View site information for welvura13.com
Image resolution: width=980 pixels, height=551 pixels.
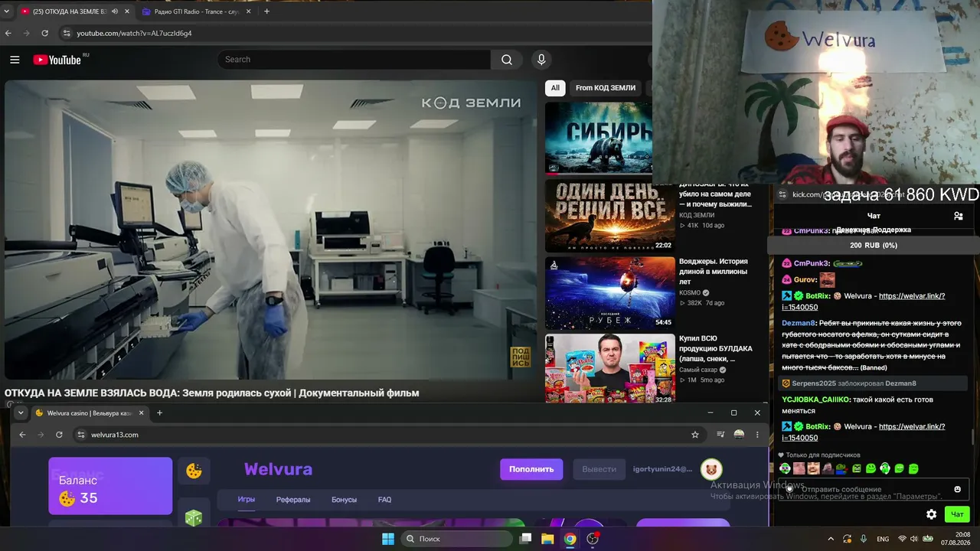pos(81,435)
